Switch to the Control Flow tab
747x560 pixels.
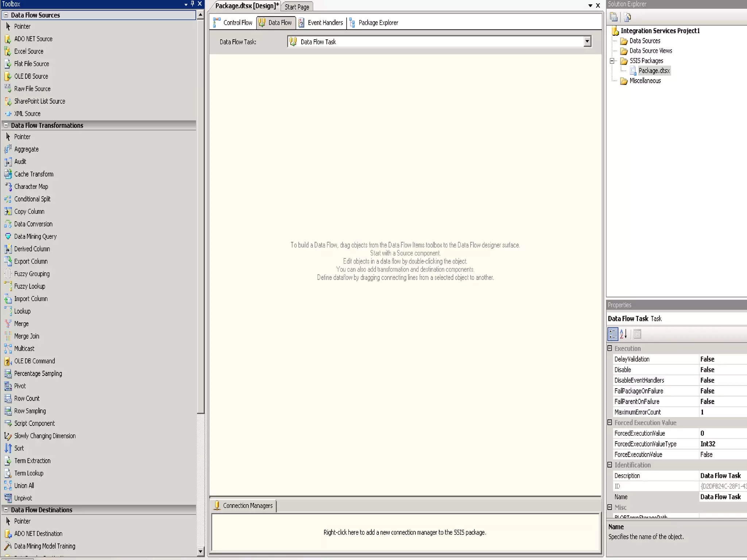(x=233, y=23)
